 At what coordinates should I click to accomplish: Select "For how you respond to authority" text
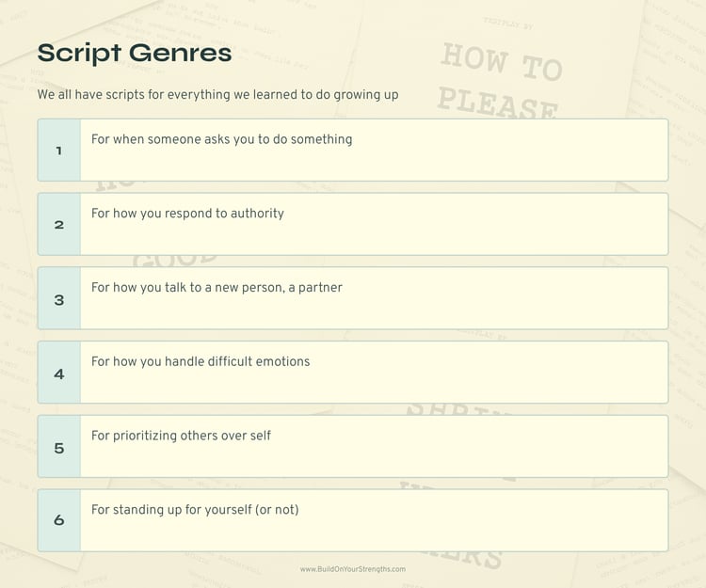(187, 214)
